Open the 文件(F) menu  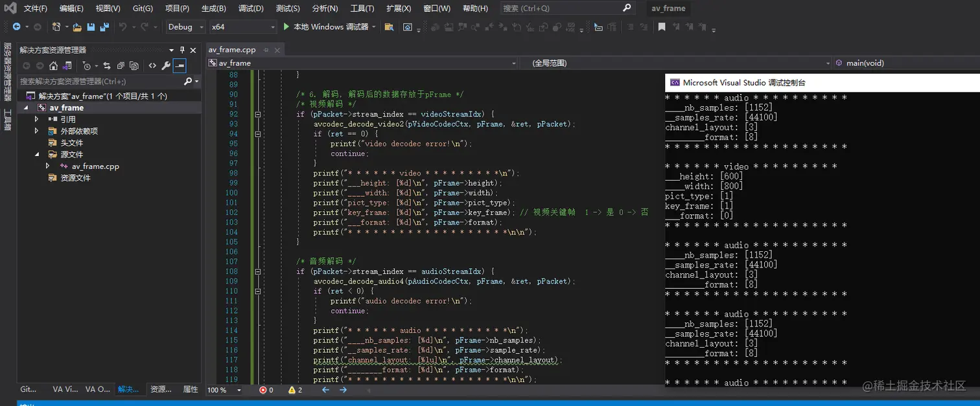36,8
